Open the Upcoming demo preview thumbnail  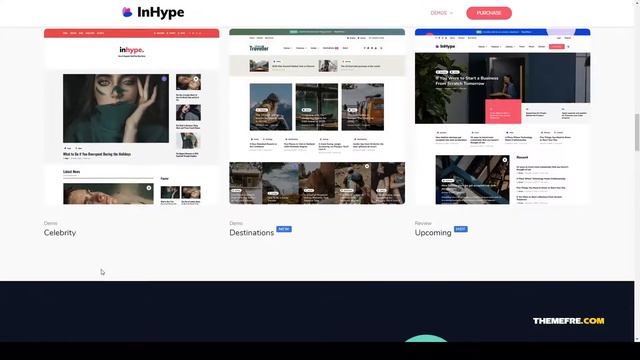(x=502, y=116)
